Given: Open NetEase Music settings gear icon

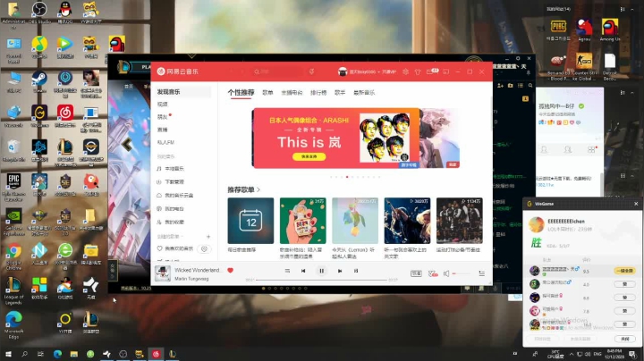Looking at the screenshot, I should tap(405, 71).
